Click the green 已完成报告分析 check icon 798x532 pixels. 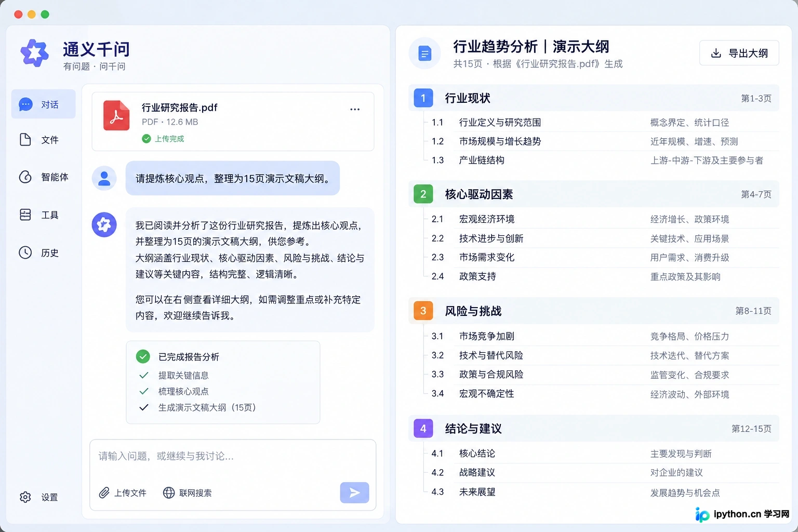143,356
